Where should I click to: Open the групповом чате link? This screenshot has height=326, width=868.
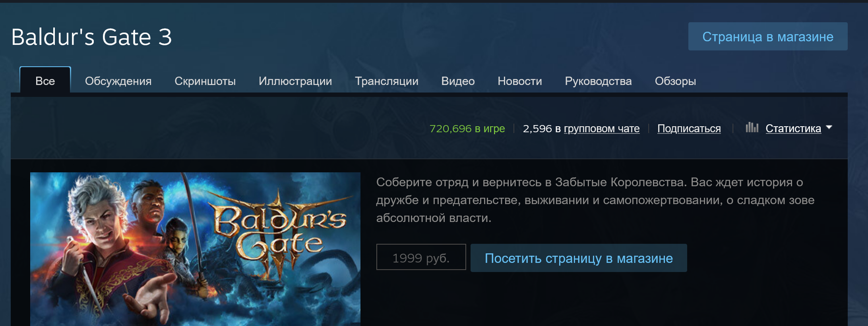point(602,128)
